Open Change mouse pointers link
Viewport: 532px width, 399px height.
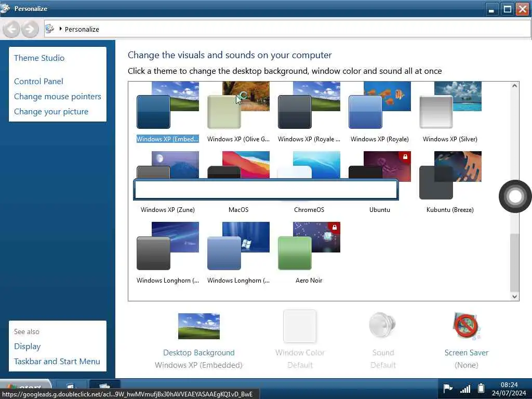click(57, 97)
